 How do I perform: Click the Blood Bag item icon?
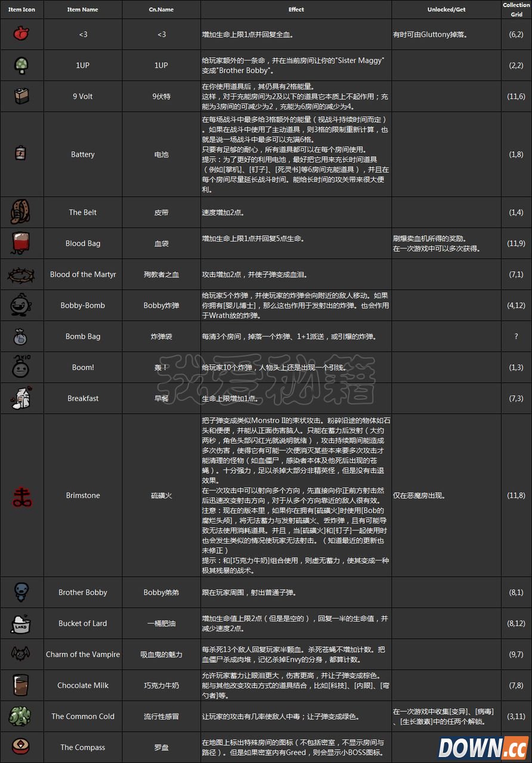(21, 243)
